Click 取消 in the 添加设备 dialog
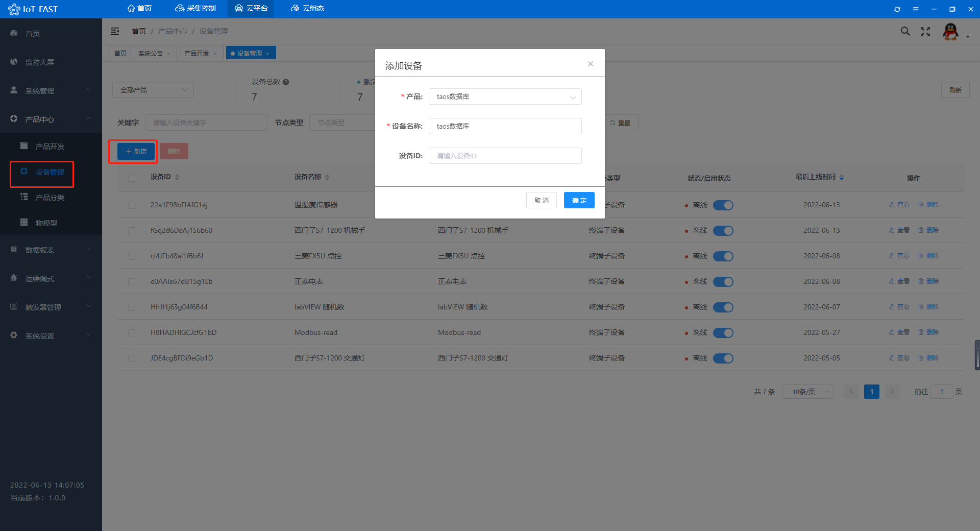This screenshot has width=980, height=531. point(541,200)
